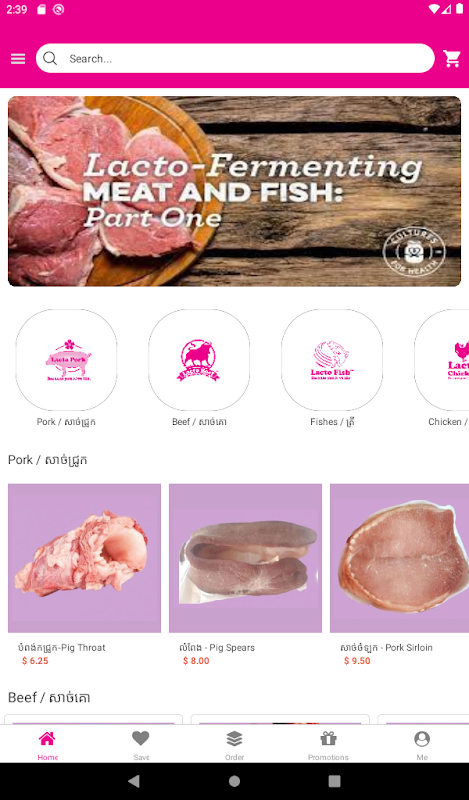Select the Lacto Chicken category icon
The image size is (469, 800).
441,360
